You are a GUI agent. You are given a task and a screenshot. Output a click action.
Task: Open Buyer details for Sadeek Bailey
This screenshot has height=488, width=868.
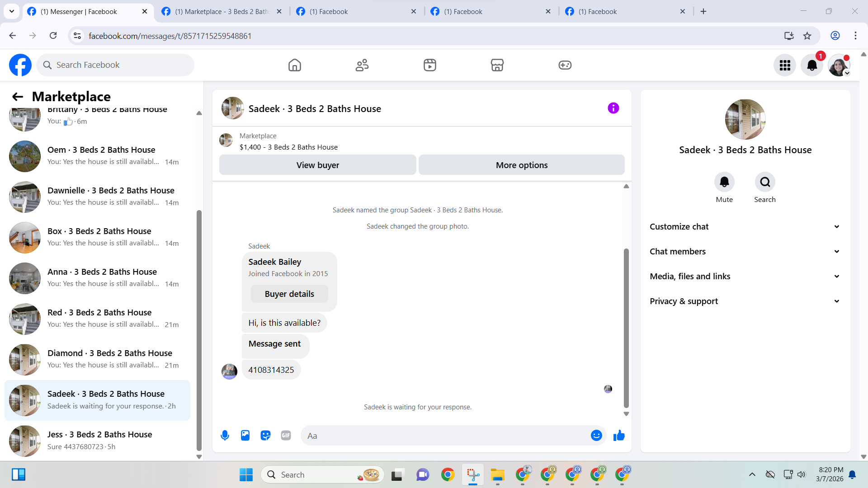[x=289, y=294]
